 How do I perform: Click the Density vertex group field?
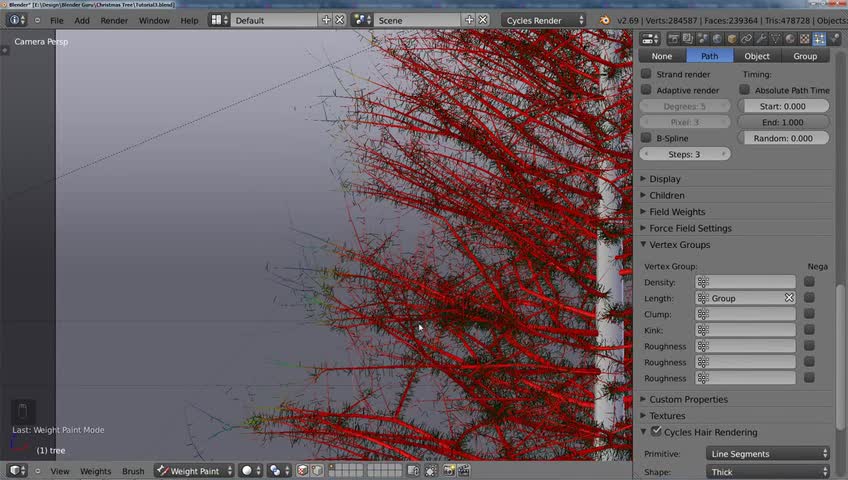tap(746, 282)
